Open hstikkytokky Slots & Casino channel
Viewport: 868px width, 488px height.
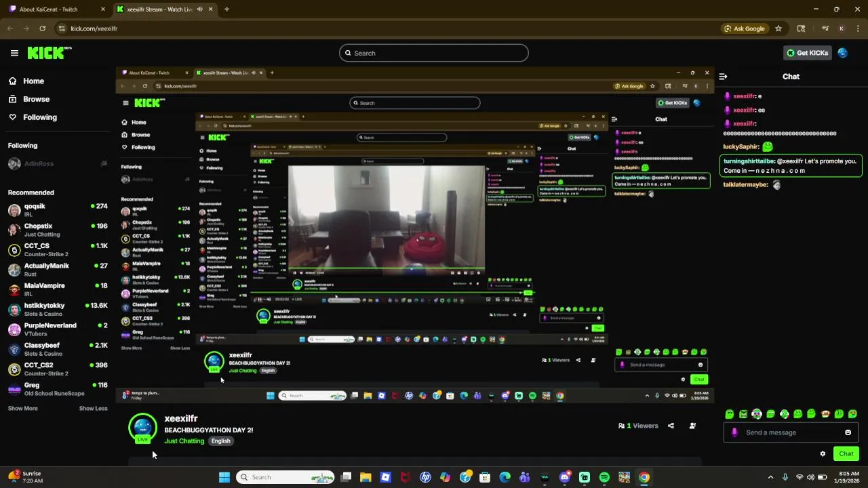(57, 309)
